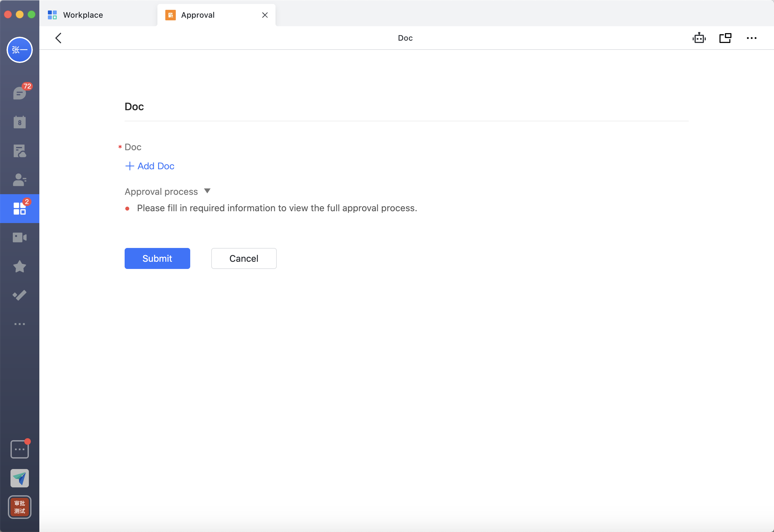774x532 pixels.
Task: Open the boxed dots icon with red dot
Action: [20, 449]
